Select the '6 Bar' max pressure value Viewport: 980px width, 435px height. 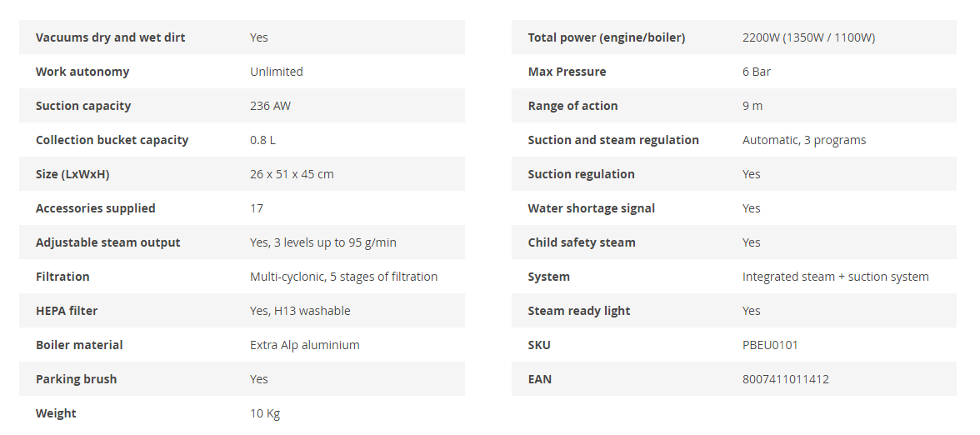pos(756,72)
